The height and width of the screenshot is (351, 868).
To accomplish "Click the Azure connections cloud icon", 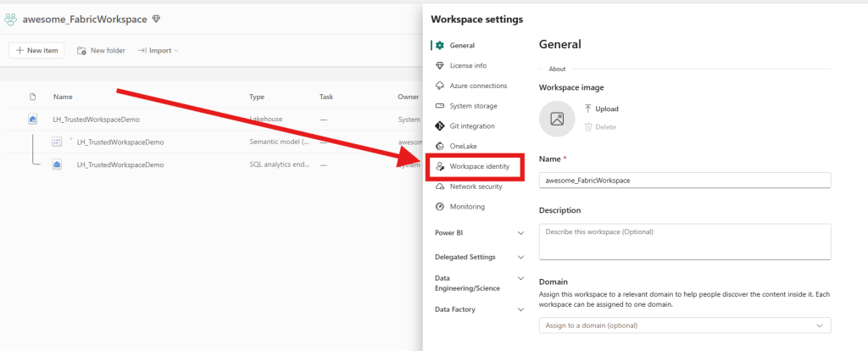I will pyautogui.click(x=440, y=86).
